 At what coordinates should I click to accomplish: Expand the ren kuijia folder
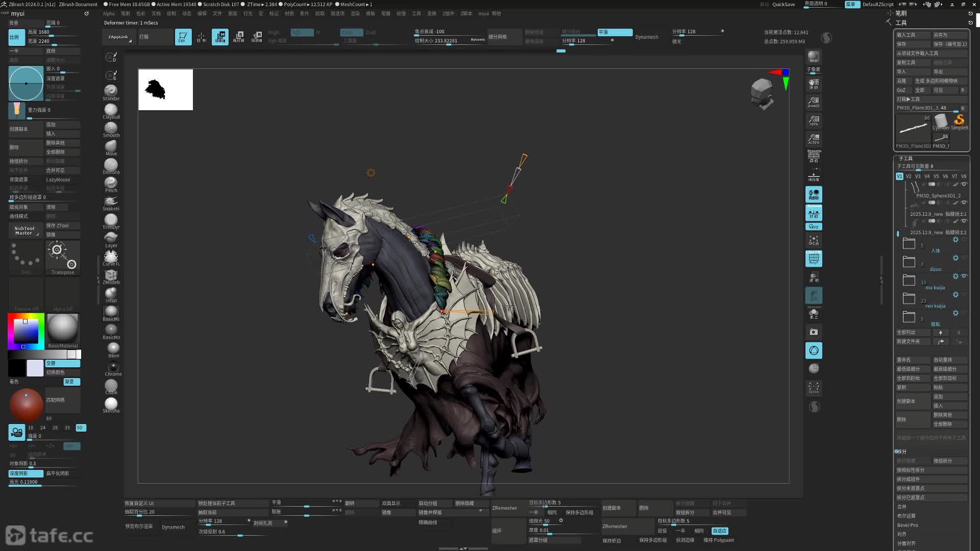909,298
